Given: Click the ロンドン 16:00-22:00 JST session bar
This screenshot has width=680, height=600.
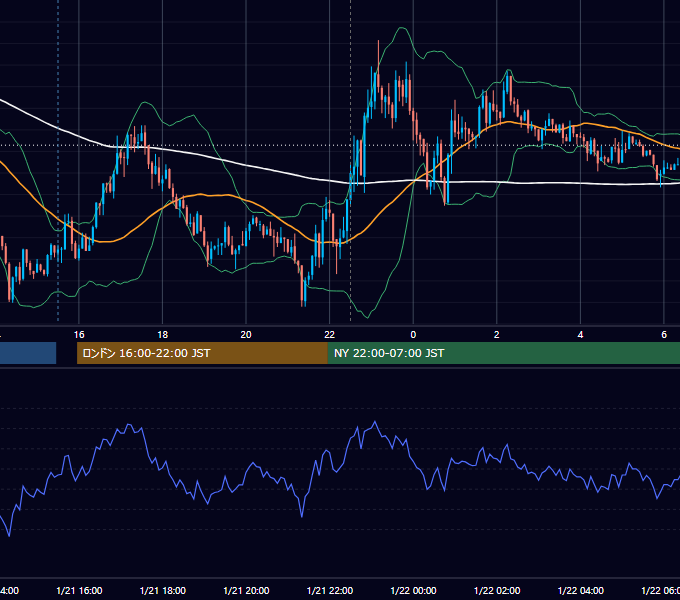Looking at the screenshot, I should 202,353.
